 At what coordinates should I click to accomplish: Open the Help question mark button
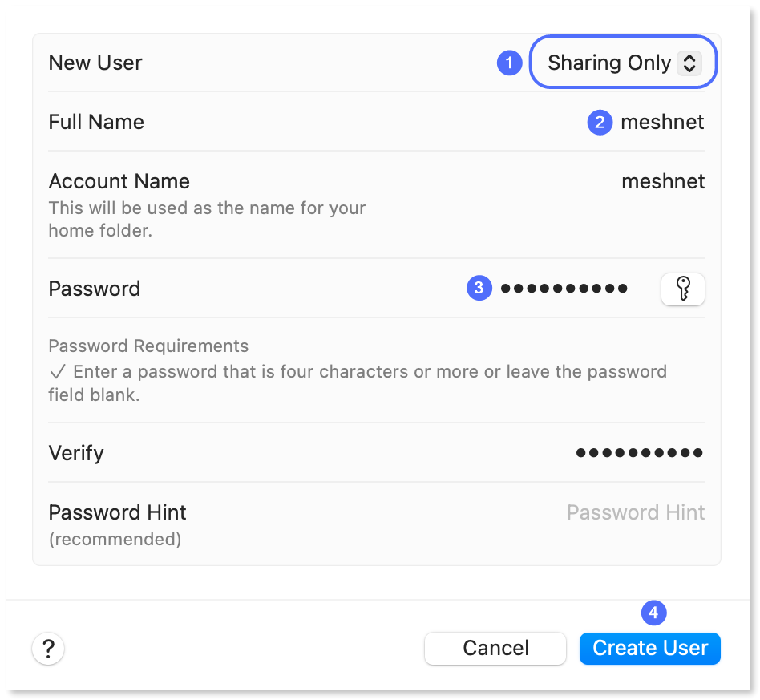point(48,648)
